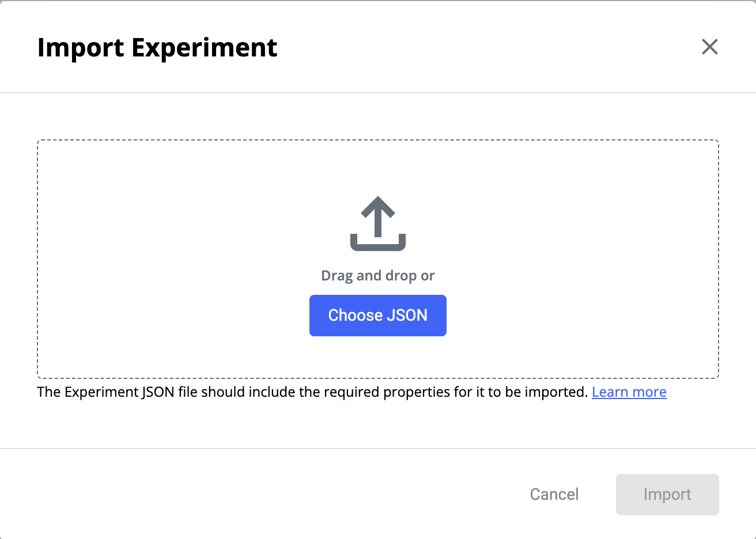756x539 pixels.
Task: Click the word "more" in the underlined link
Action: [649, 392]
